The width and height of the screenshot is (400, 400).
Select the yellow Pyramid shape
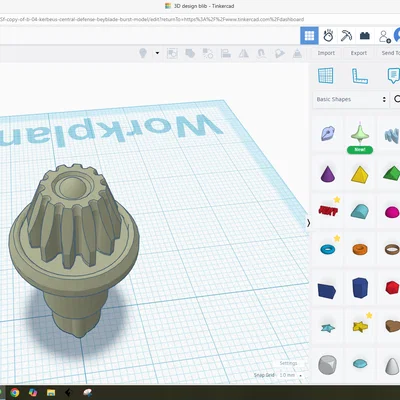(360, 174)
